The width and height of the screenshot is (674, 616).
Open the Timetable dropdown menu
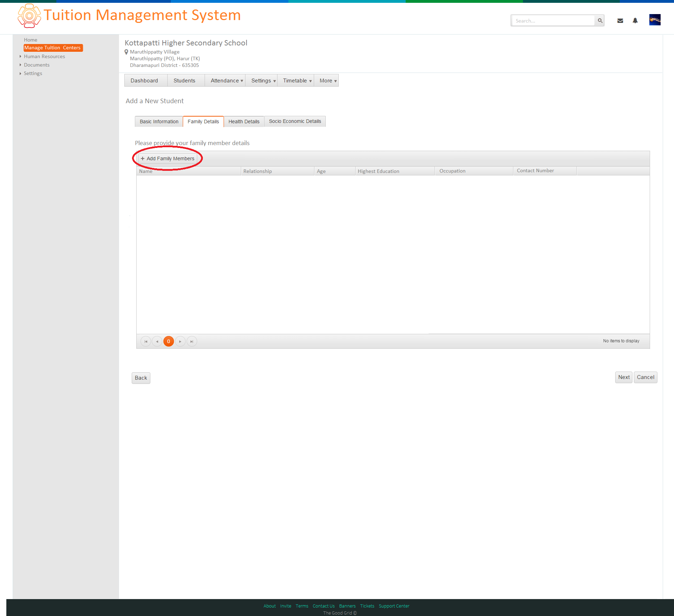tap(297, 81)
